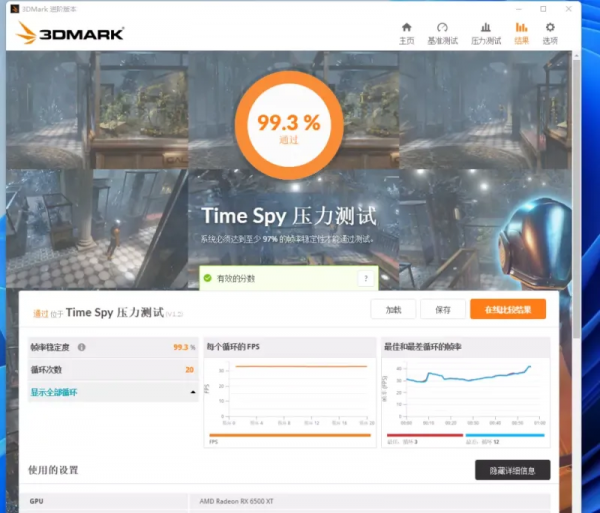Compare results online with orange button
This screenshot has width=600, height=513.
[508, 309]
